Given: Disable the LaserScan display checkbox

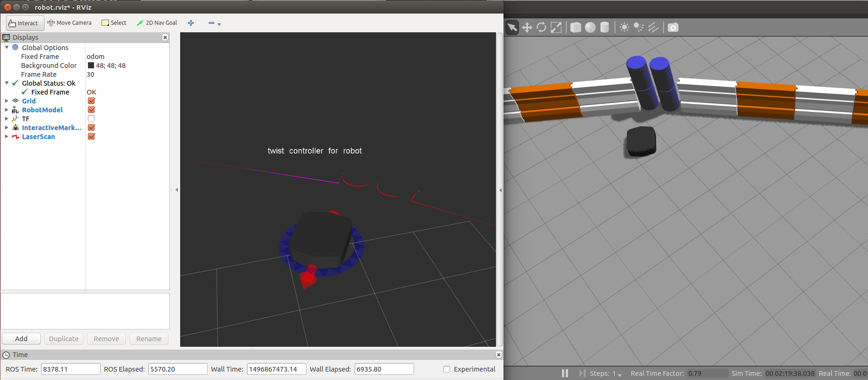Looking at the screenshot, I should [x=91, y=136].
